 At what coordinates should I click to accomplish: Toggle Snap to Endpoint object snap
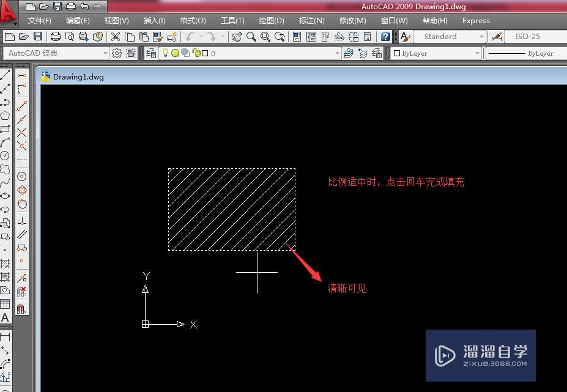(x=22, y=106)
